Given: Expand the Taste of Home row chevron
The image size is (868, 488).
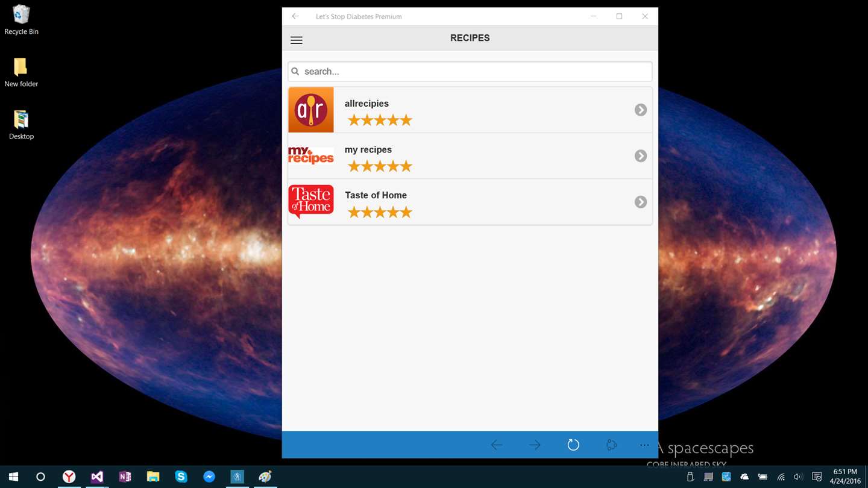Looking at the screenshot, I should pyautogui.click(x=641, y=202).
